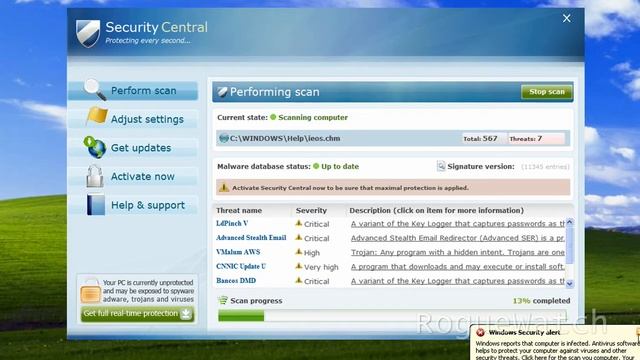Click the magnifying glass scan icon

pyautogui.click(x=95, y=89)
